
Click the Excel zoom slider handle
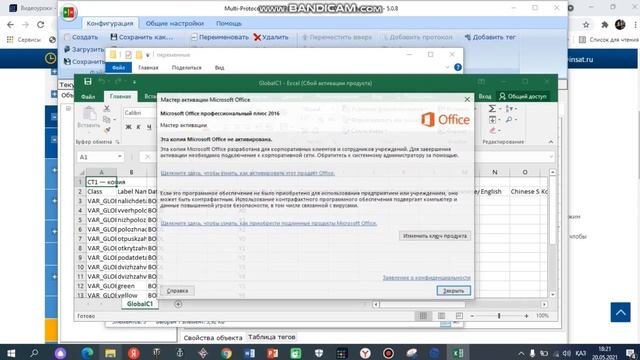tap(499, 316)
